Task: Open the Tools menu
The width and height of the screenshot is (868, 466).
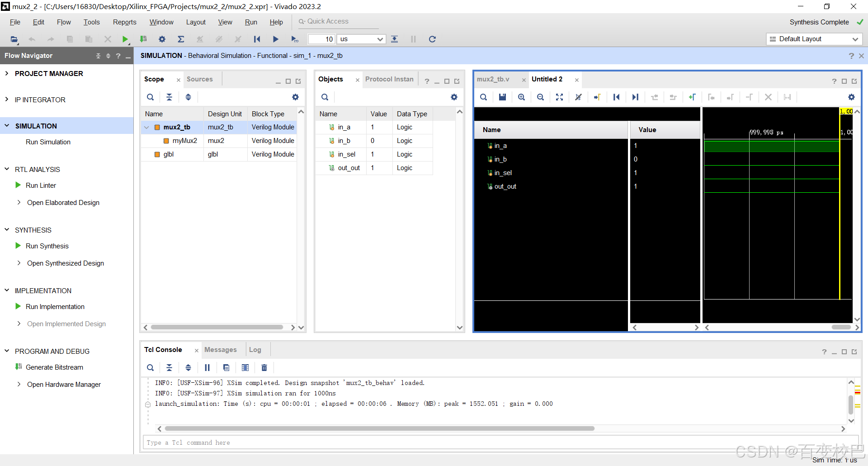Action: coord(91,22)
